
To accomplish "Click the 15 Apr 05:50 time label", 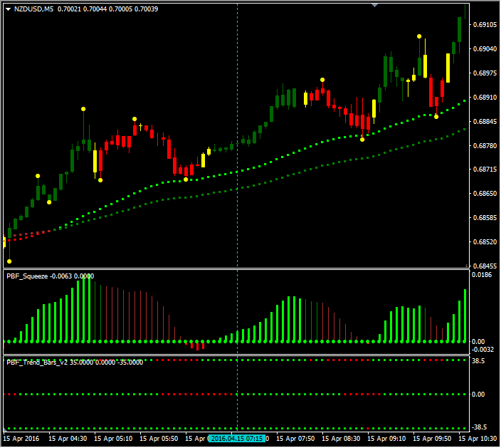I will click(x=159, y=439).
